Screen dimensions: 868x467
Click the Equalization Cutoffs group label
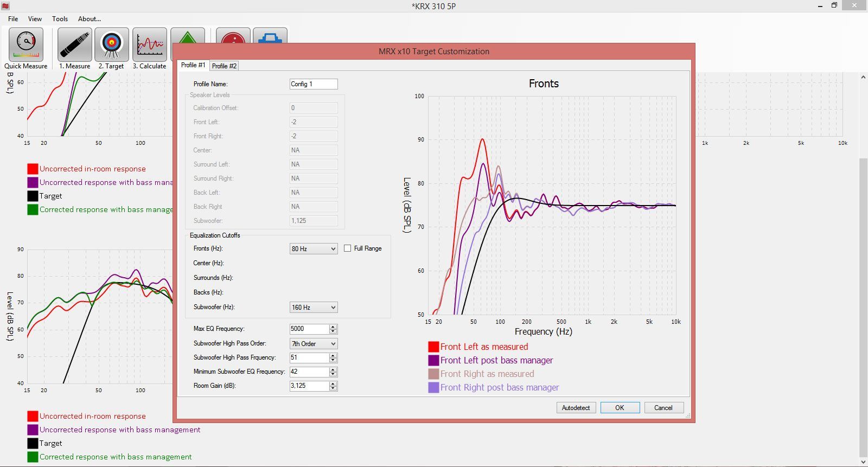coord(215,235)
